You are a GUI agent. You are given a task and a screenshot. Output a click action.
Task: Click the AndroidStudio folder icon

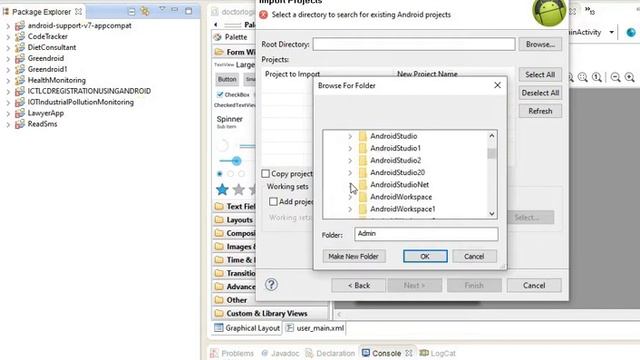[x=362, y=136]
